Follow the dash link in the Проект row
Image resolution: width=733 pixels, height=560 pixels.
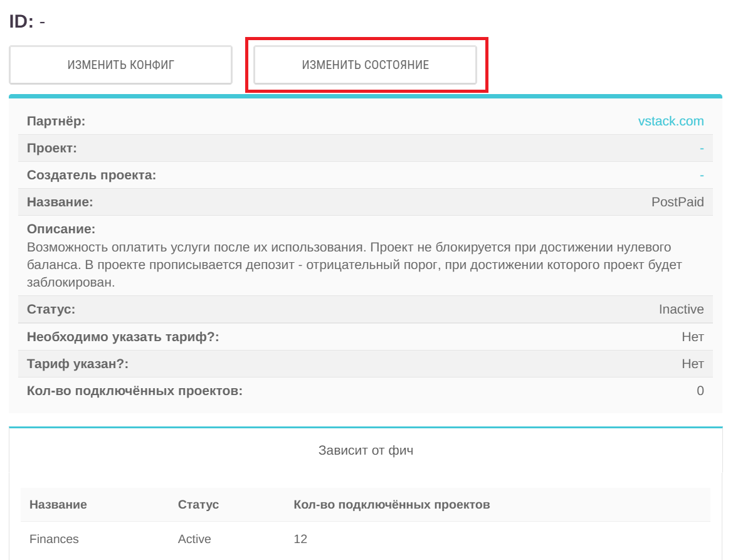click(702, 149)
